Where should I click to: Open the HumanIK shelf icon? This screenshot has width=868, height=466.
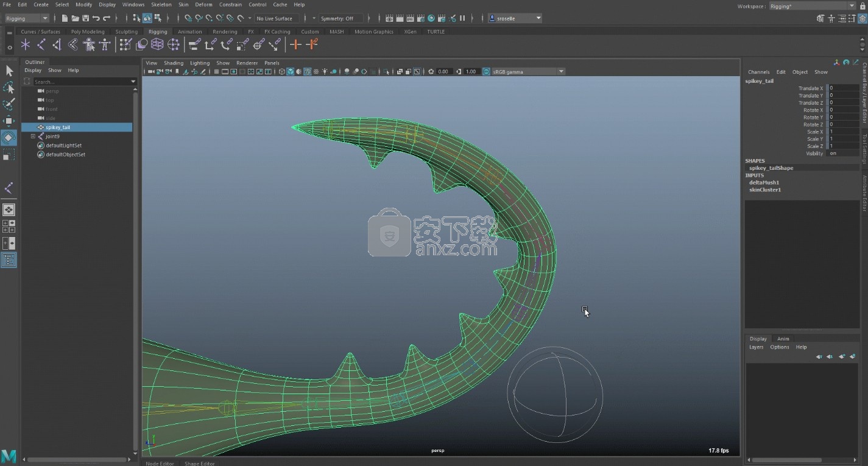[x=105, y=44]
